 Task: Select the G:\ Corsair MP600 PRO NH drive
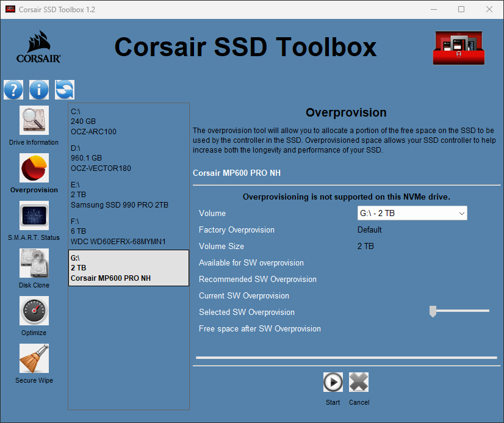(128, 268)
